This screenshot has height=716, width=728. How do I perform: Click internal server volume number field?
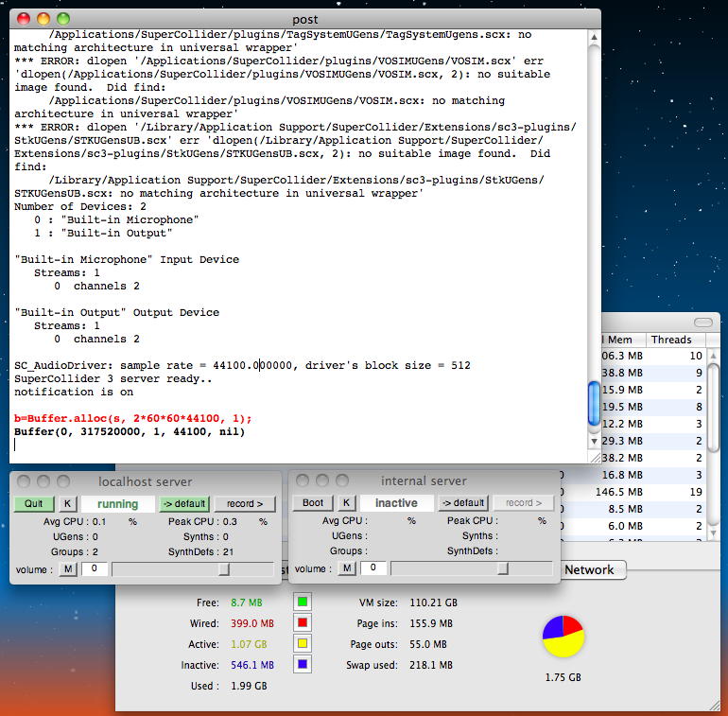click(373, 568)
